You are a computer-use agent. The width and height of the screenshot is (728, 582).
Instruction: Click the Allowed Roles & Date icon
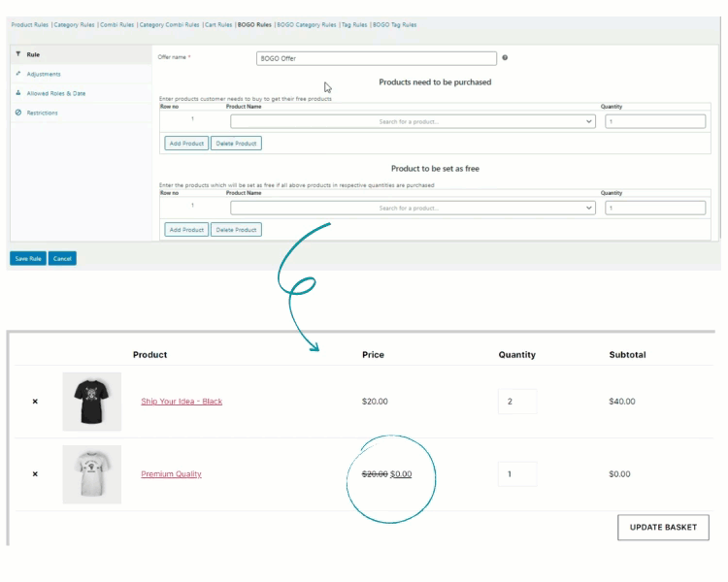pyautogui.click(x=18, y=93)
